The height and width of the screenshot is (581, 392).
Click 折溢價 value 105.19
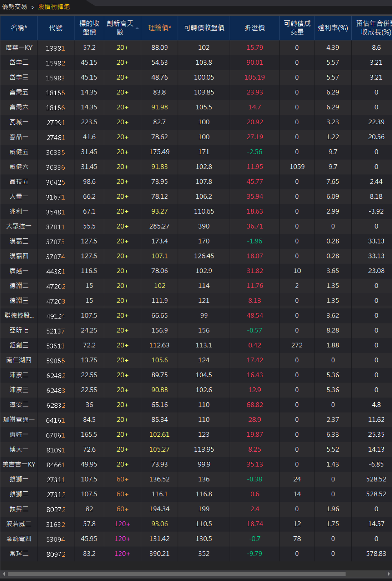point(255,77)
